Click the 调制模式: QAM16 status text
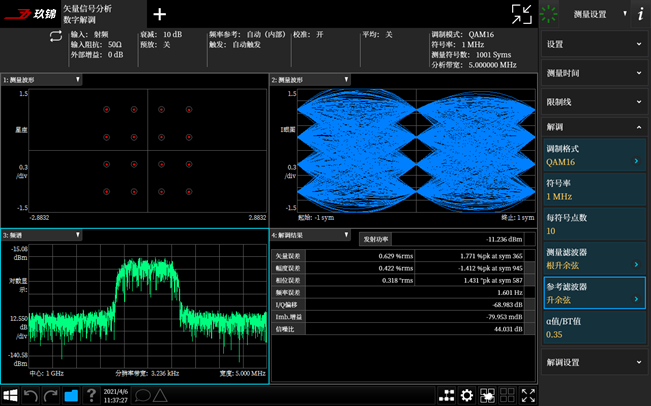 point(463,34)
